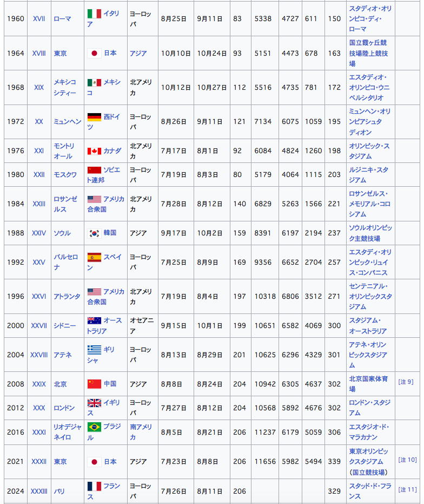
Task: Open the 中国 country link
Action: pos(110,384)
